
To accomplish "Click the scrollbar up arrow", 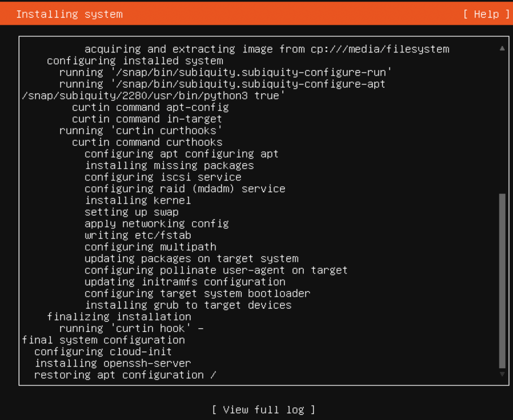I will coord(502,48).
